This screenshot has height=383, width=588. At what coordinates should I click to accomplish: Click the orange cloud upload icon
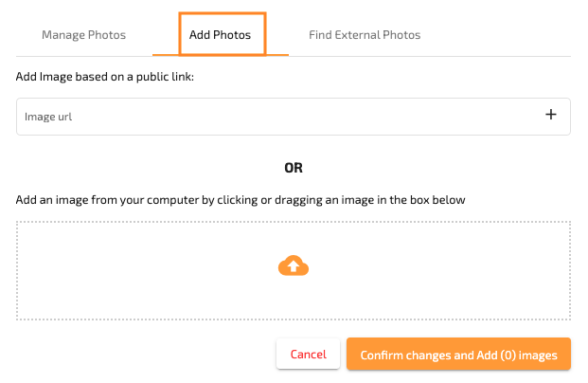click(294, 265)
